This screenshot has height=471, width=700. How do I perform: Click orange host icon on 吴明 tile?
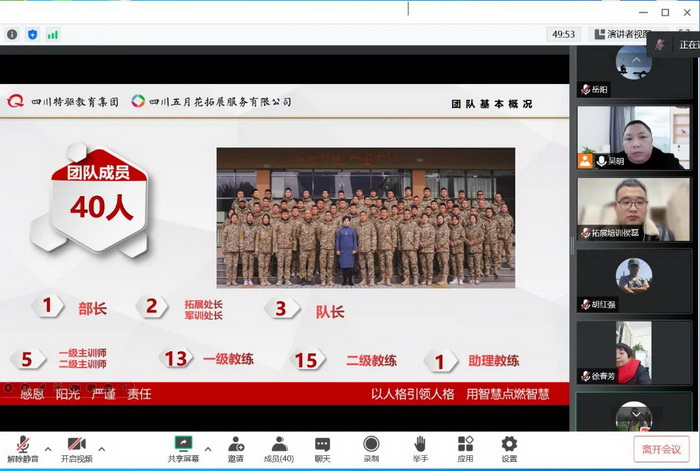pos(585,161)
